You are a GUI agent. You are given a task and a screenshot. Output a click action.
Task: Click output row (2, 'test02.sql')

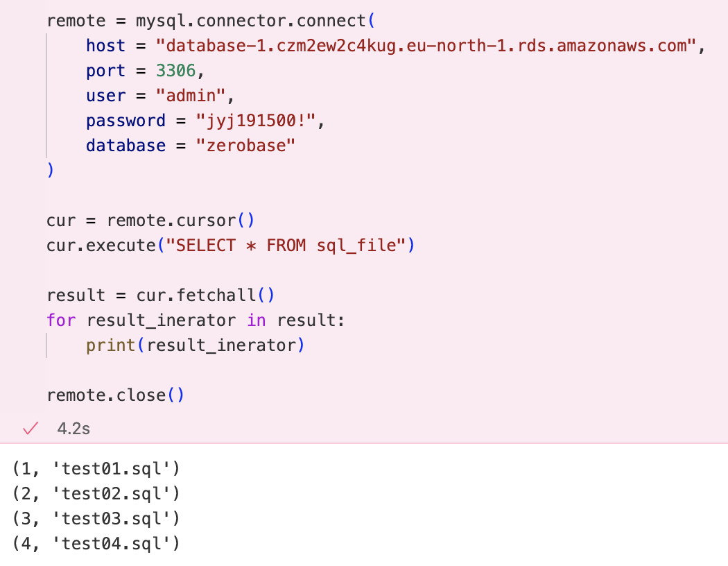(96, 494)
